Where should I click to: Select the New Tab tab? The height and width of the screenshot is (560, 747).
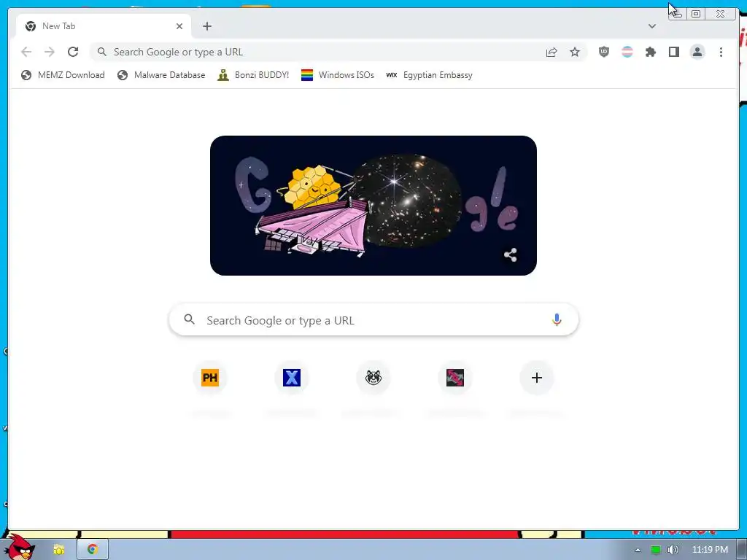pyautogui.click(x=104, y=26)
